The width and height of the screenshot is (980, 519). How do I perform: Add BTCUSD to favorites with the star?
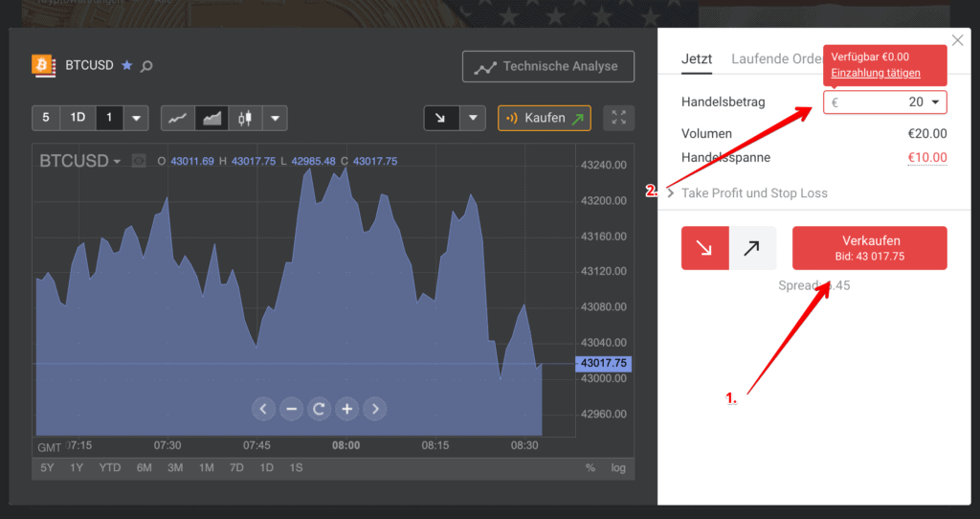pos(126,66)
